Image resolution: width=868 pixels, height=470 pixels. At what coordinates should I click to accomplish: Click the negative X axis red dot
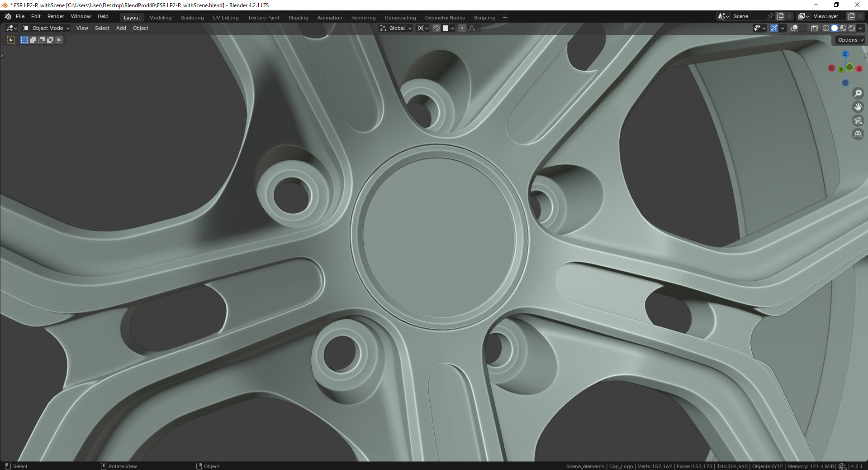[831, 68]
